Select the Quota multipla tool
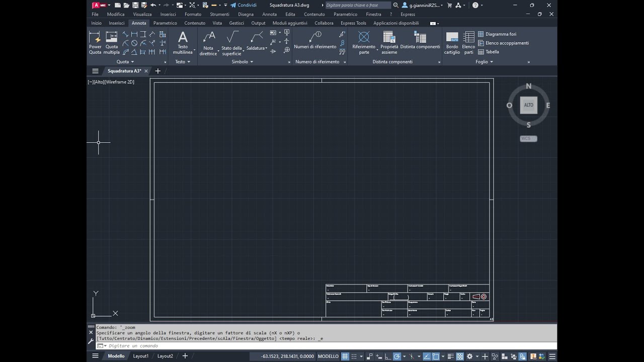 tap(112, 43)
